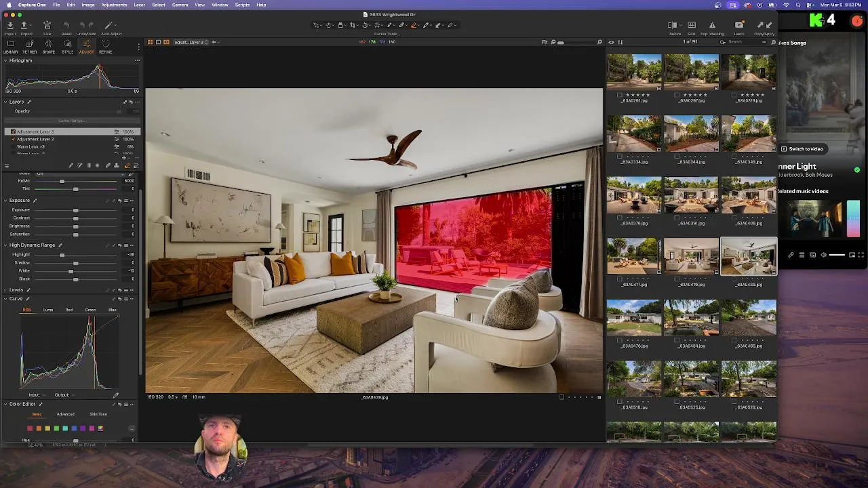The width and height of the screenshot is (868, 488).
Task: Uncheck Adjustment Layer 3 checkbox
Action: point(13,131)
